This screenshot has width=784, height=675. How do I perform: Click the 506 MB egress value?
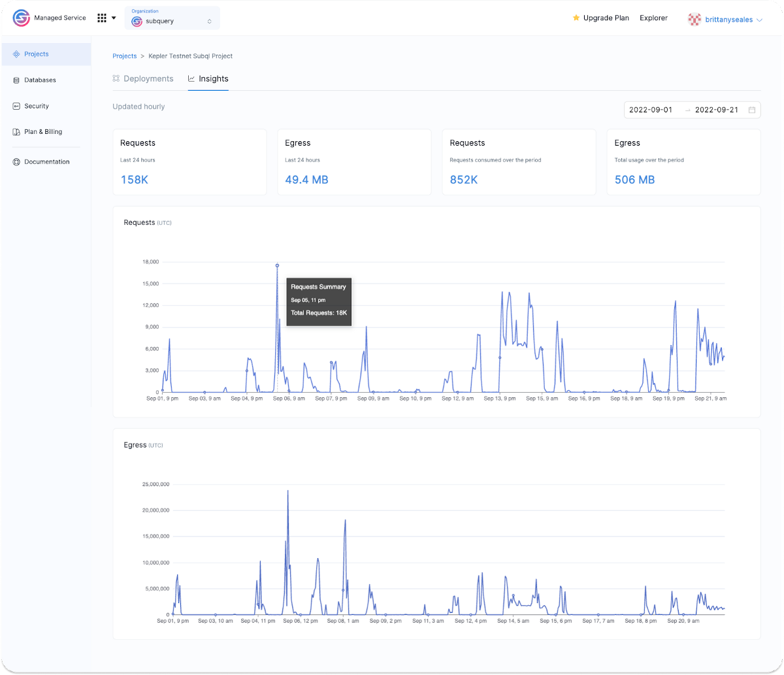click(x=634, y=180)
